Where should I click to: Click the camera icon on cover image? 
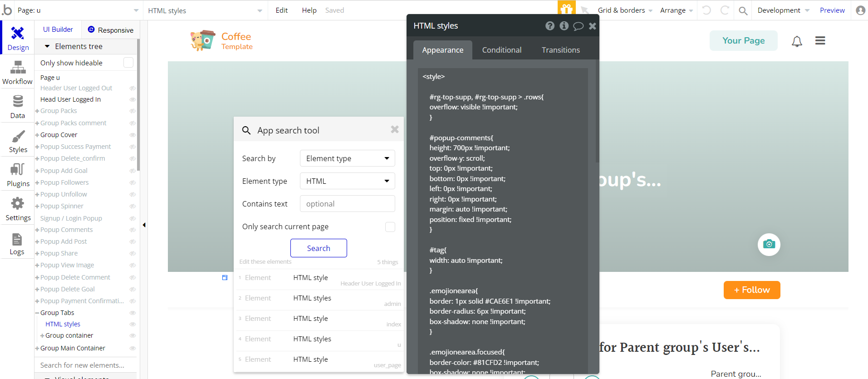tap(769, 244)
